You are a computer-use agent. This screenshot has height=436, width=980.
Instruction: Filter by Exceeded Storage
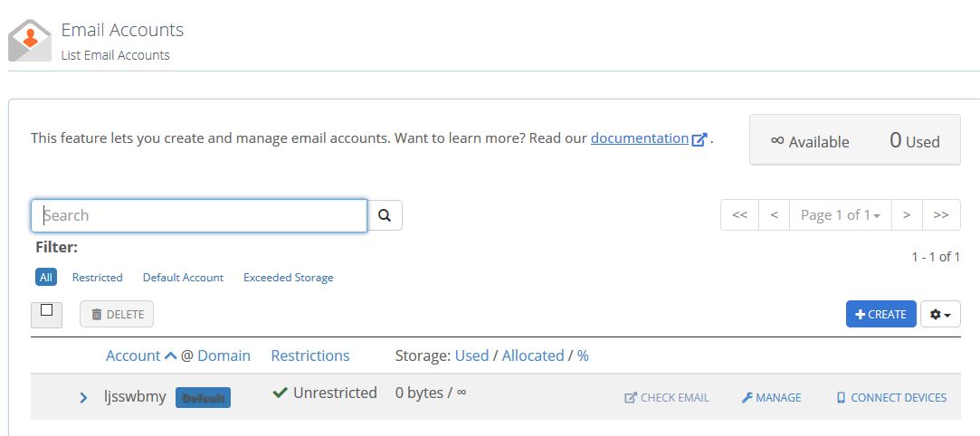[288, 278]
